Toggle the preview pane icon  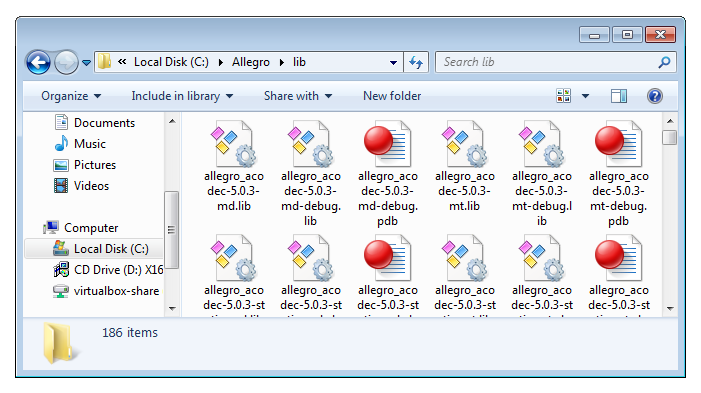tap(619, 96)
